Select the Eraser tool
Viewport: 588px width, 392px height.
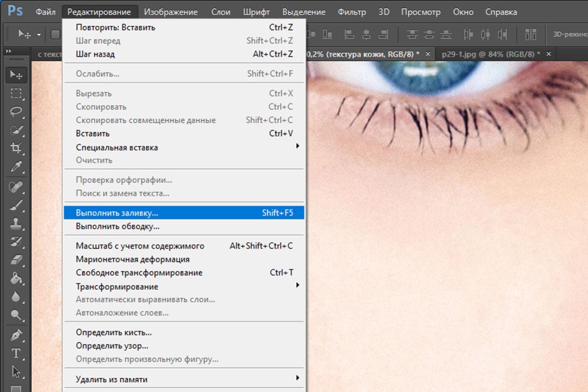[16, 260]
